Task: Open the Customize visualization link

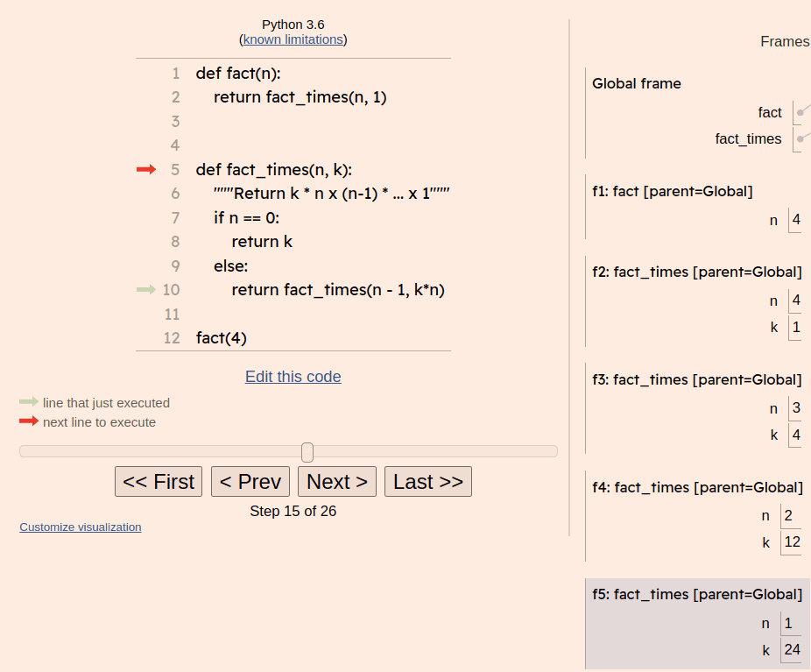Action: 81,527
